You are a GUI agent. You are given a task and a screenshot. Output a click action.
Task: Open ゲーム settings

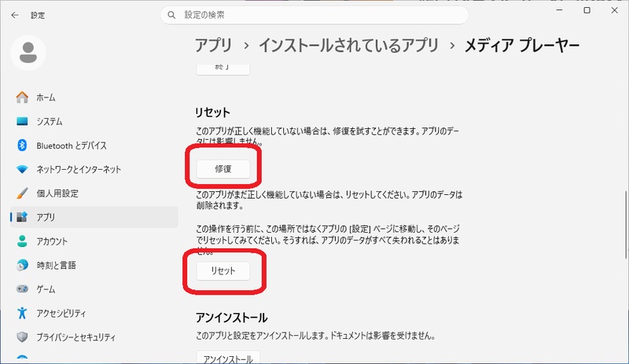pyautogui.click(x=94, y=289)
